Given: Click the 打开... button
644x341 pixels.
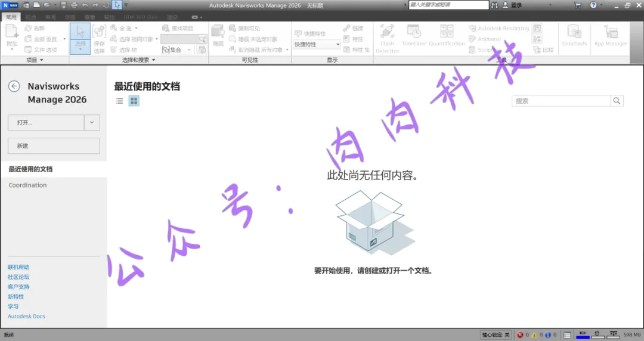Looking at the screenshot, I should coord(46,122).
